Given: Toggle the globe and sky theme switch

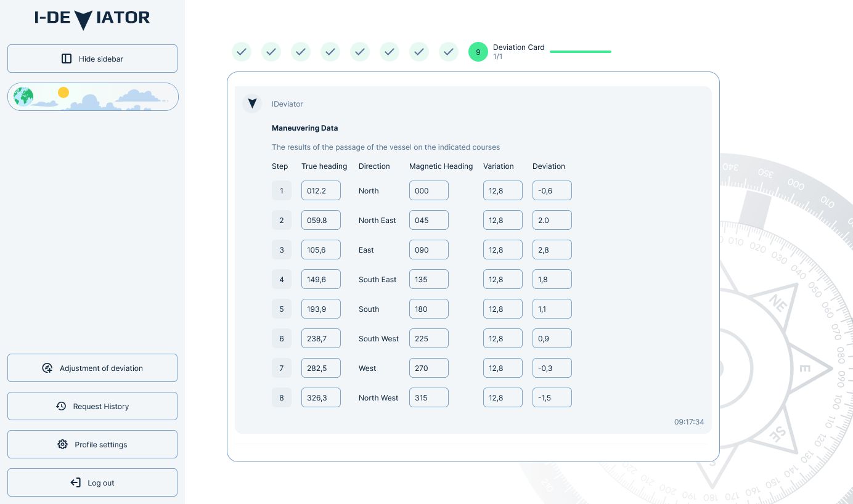Looking at the screenshot, I should tap(93, 97).
